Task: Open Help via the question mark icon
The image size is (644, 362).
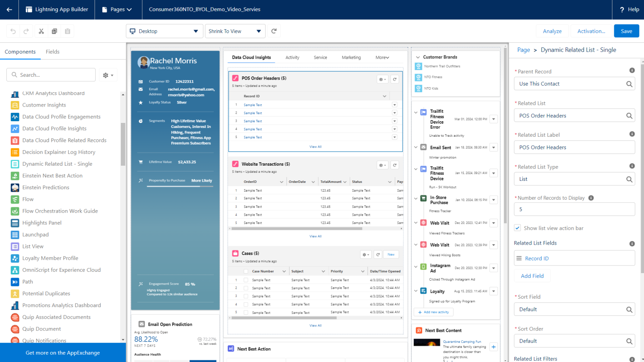Action: [623, 9]
